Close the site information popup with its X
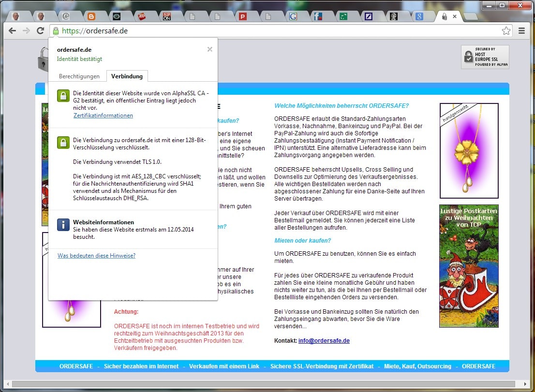 (210, 49)
